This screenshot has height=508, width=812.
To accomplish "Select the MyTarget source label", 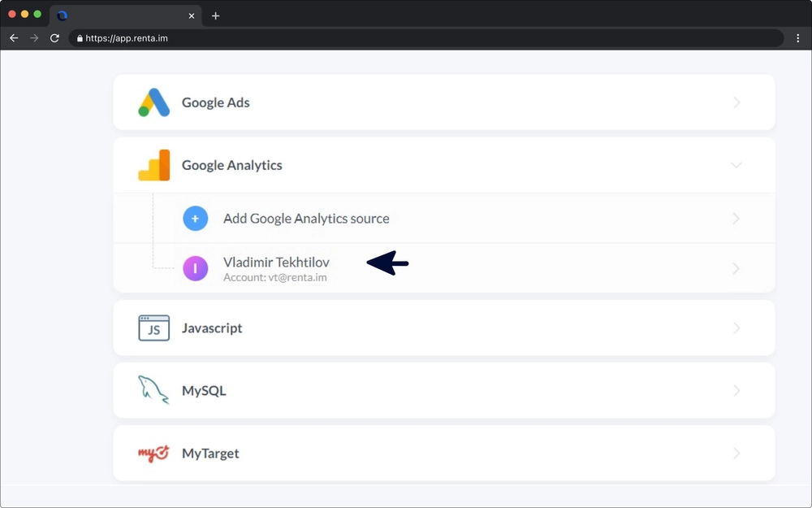I will click(x=210, y=454).
